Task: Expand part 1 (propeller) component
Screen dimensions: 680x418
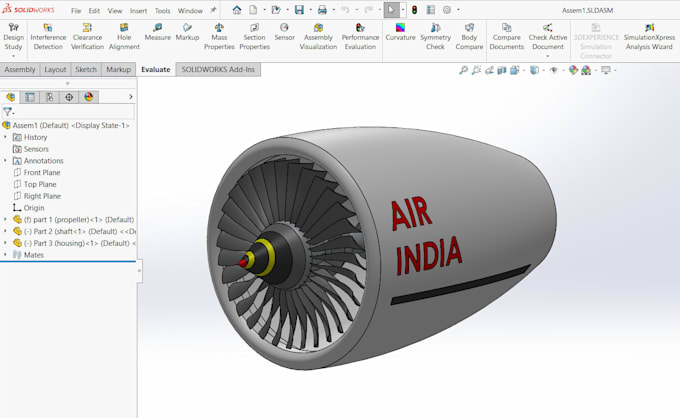Action: pyautogui.click(x=5, y=219)
